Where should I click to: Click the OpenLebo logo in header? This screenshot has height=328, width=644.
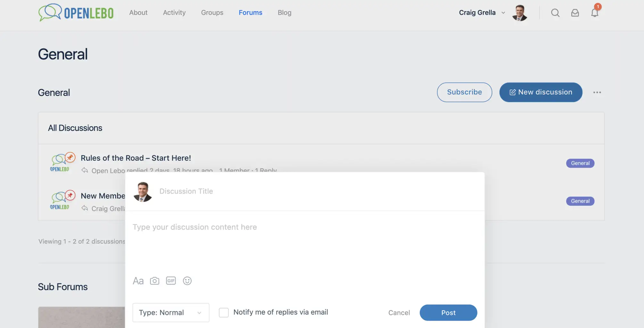pyautogui.click(x=76, y=13)
